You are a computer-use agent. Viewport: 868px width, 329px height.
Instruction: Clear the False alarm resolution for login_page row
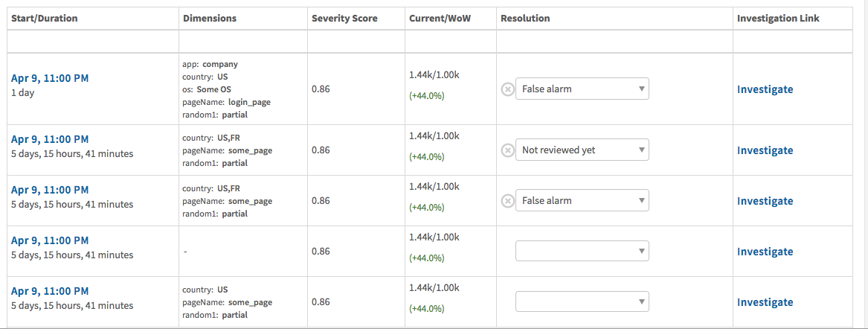click(507, 89)
